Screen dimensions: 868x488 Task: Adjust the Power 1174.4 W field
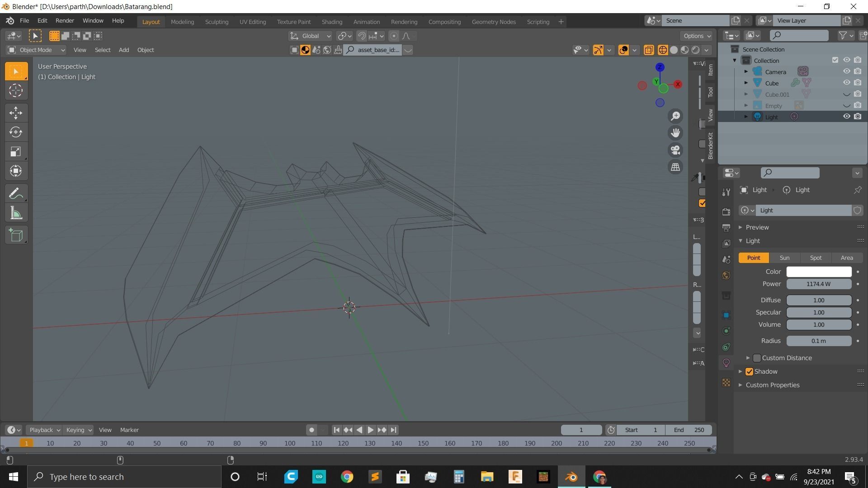(819, 284)
